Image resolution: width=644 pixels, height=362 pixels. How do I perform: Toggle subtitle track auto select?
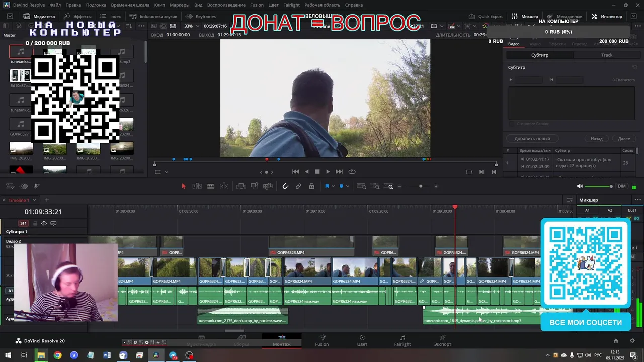[x=44, y=223]
